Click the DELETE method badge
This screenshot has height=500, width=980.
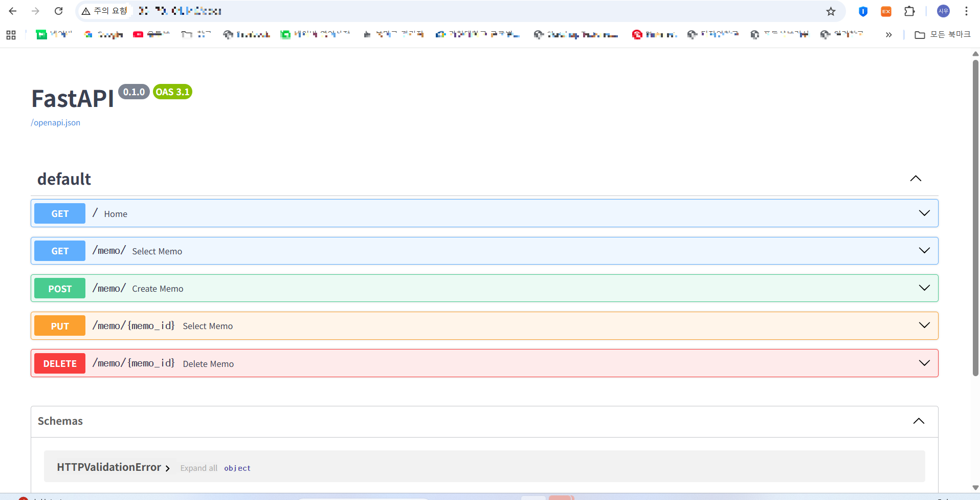click(60, 363)
